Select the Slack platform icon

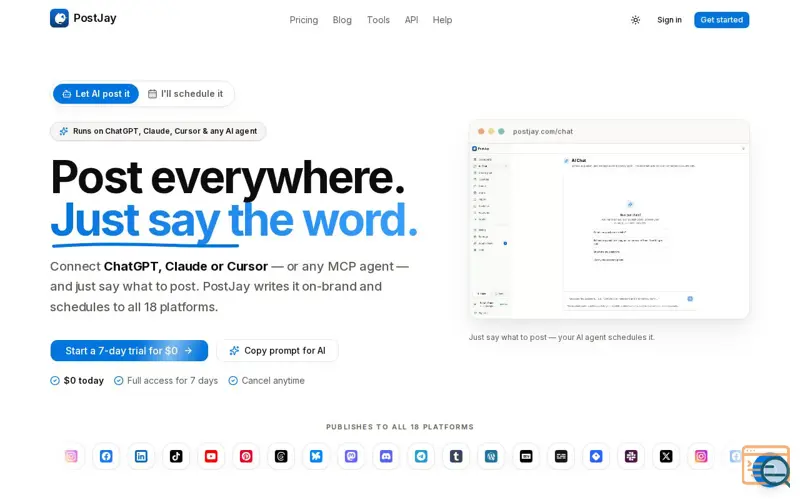click(631, 456)
